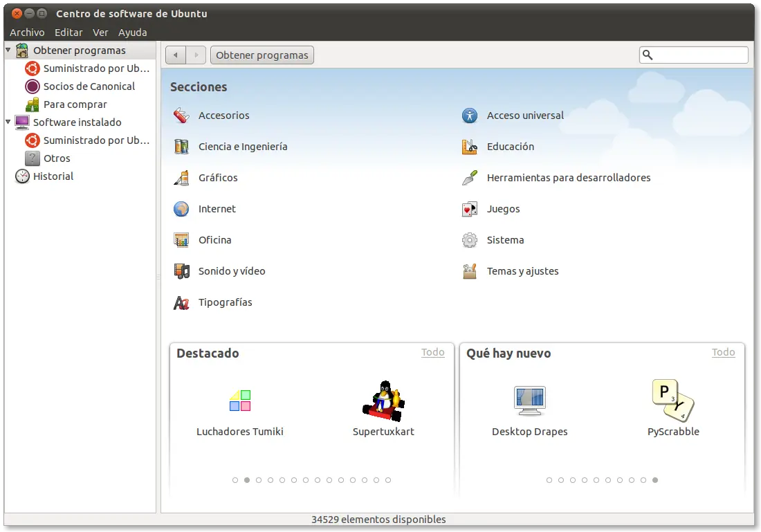761x532 pixels.
Task: Open the Acceso universal icon
Action: [x=469, y=116]
